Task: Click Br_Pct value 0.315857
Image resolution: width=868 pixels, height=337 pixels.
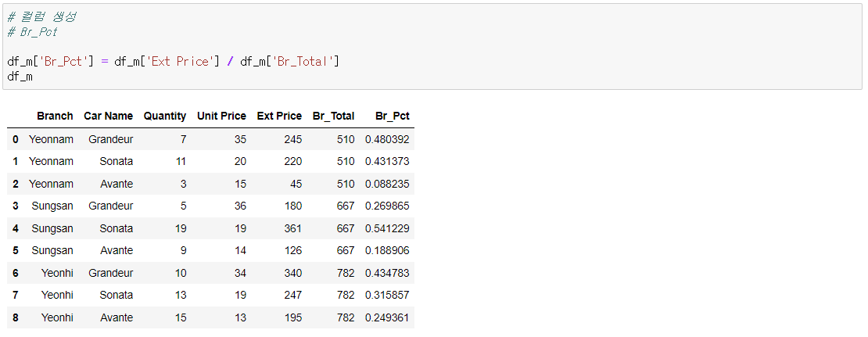Action: click(388, 296)
